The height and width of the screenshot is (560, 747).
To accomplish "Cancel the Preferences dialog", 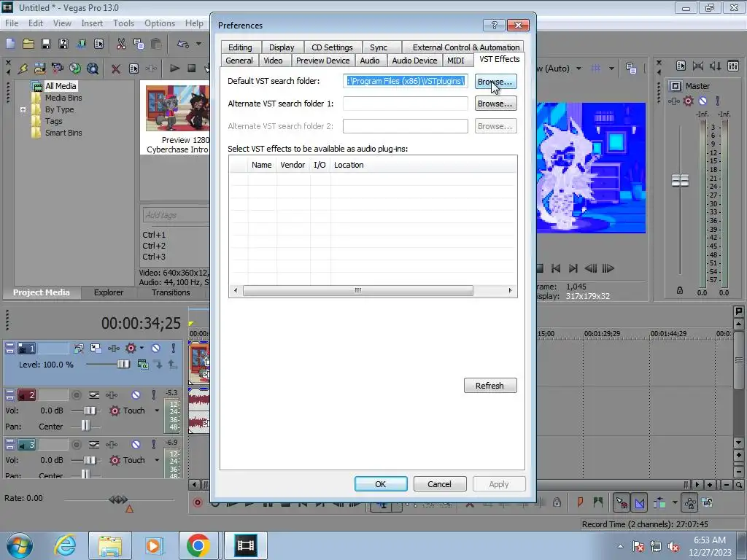I will tap(439, 484).
